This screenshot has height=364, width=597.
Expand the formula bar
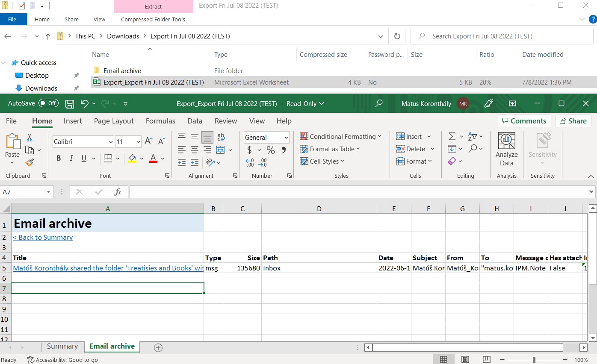[x=591, y=192]
